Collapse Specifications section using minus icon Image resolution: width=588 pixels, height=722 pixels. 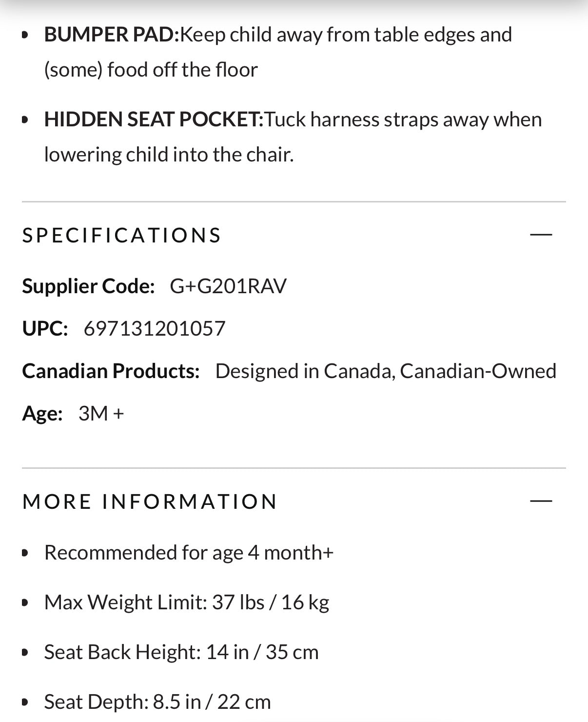(541, 235)
